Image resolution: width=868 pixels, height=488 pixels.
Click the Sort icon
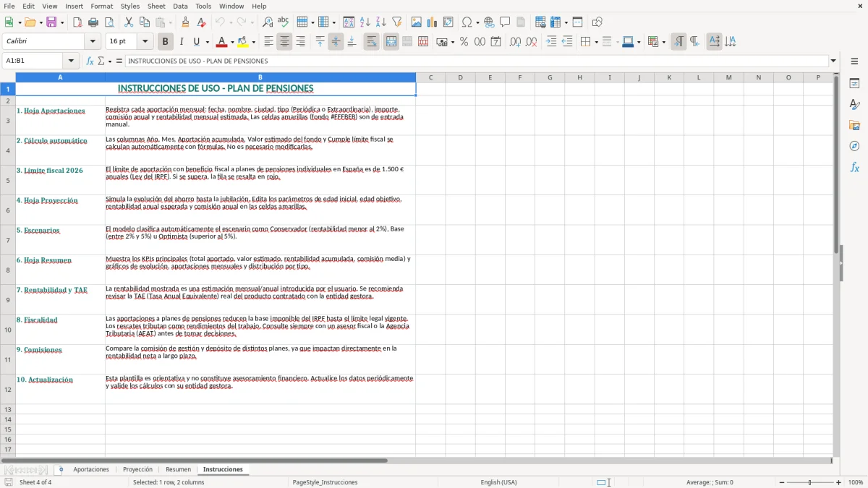click(x=349, y=22)
